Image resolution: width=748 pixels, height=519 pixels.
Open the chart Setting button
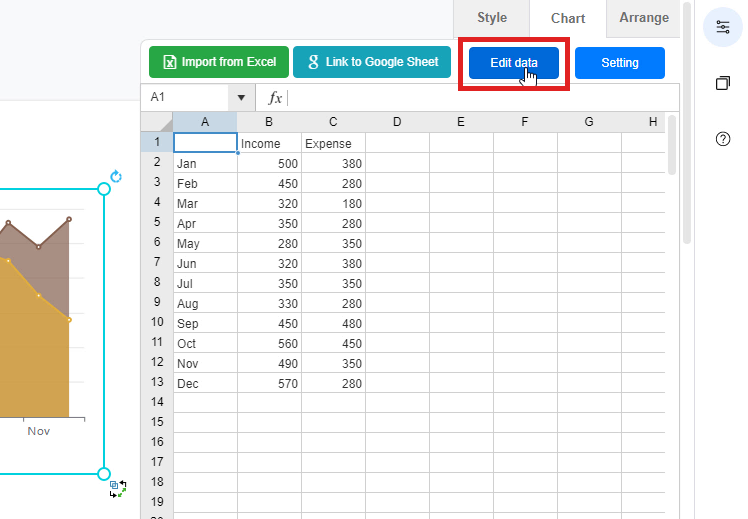619,63
